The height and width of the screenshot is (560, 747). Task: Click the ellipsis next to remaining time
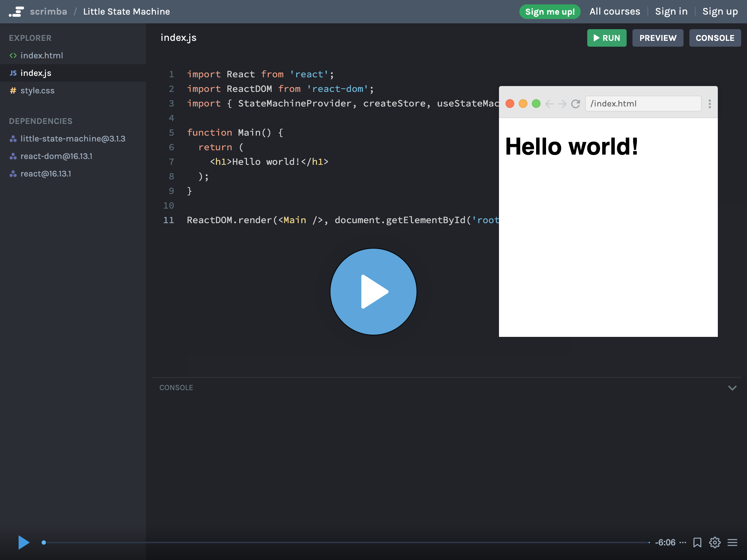point(683,542)
